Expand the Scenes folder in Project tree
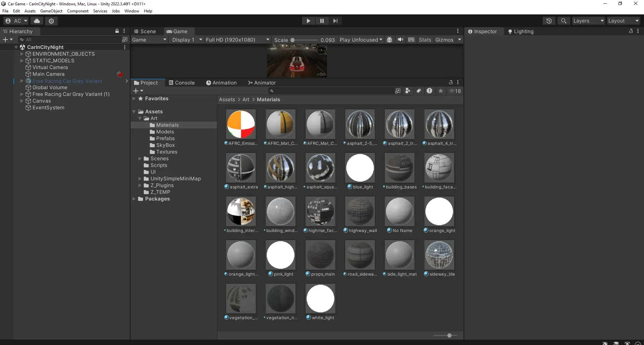The width and height of the screenshot is (644, 345). (x=140, y=159)
